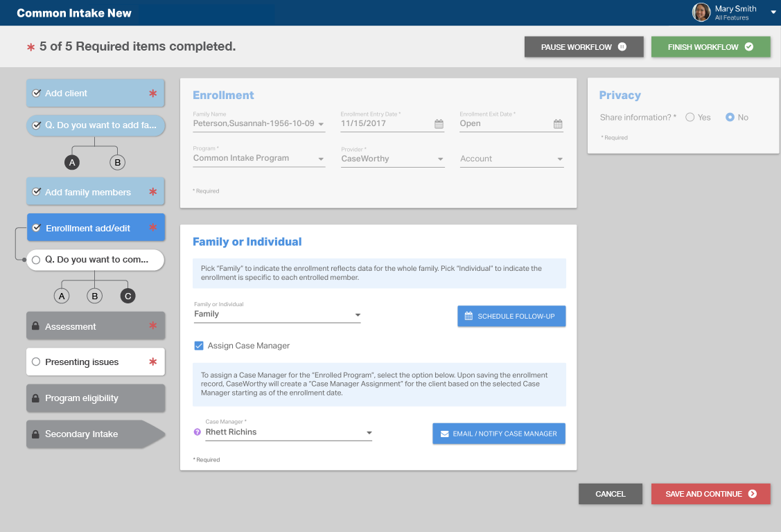Select Yes for Share information
The width and height of the screenshot is (781, 532).
690,118
